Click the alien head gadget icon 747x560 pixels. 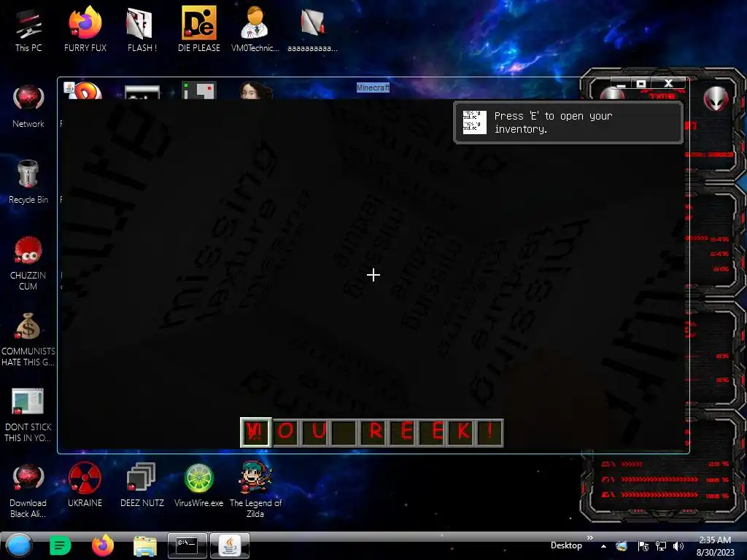tap(716, 98)
